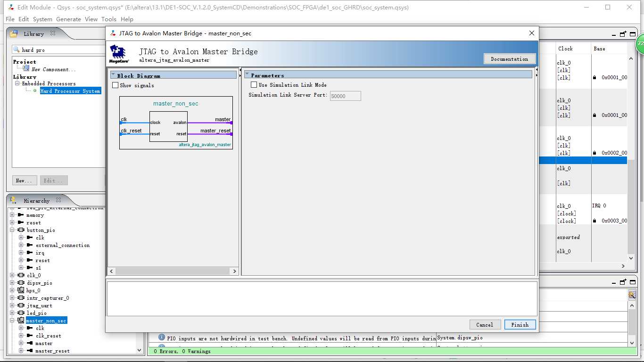644x362 pixels.
Task: Click the memory interface icon in Hierarchy
Action: 21,215
